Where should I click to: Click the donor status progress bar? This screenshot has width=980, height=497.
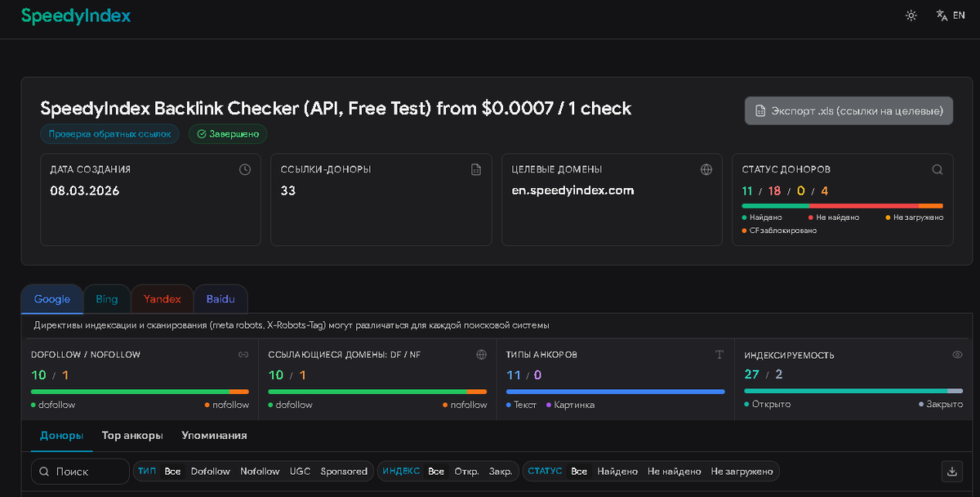click(x=842, y=205)
